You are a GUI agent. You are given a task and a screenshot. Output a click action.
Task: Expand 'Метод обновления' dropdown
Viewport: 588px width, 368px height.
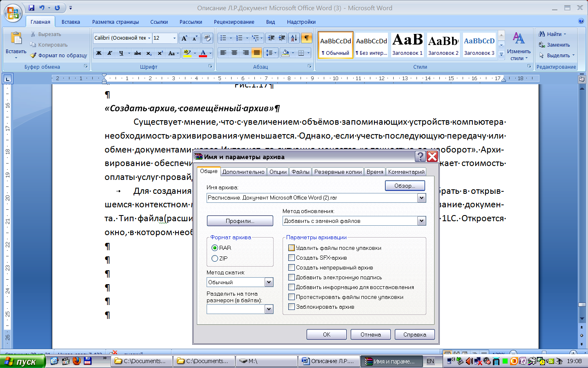[421, 221]
